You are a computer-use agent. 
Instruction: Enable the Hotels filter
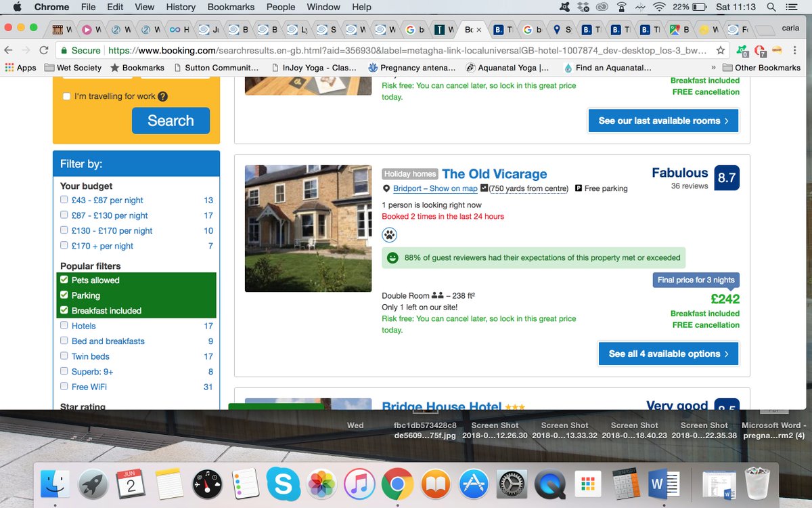tap(64, 326)
